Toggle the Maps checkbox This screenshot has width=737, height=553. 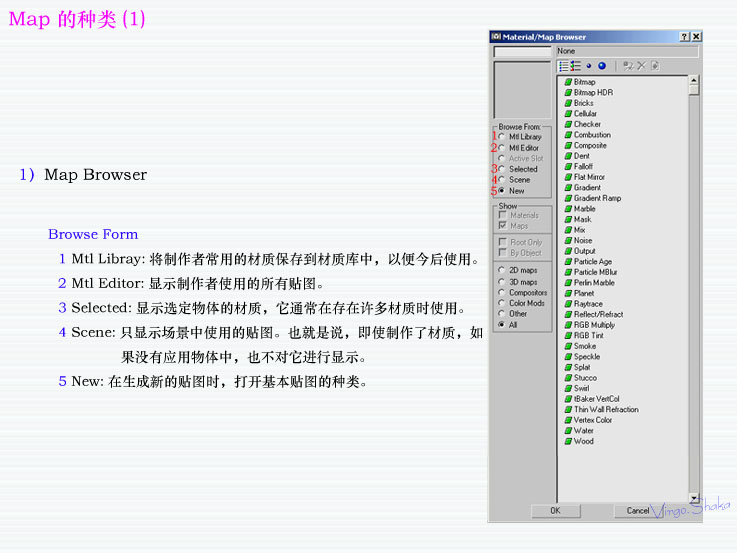tap(502, 226)
